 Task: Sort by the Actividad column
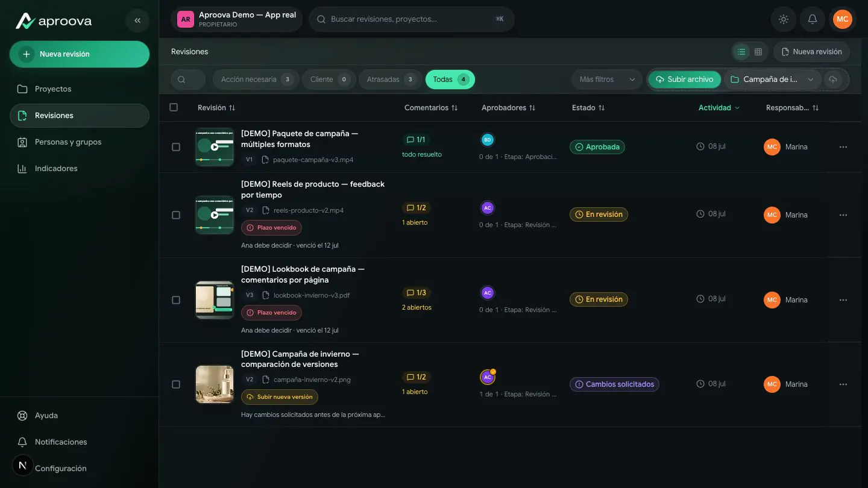click(x=719, y=108)
